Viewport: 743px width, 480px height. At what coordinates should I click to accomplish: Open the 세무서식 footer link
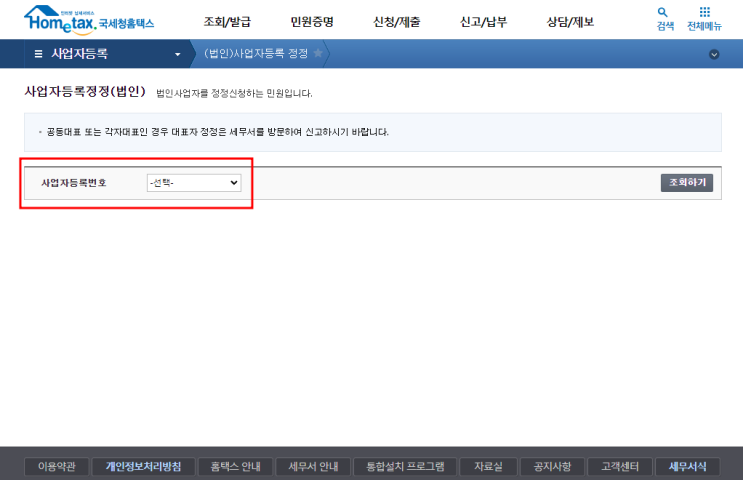coord(688,466)
